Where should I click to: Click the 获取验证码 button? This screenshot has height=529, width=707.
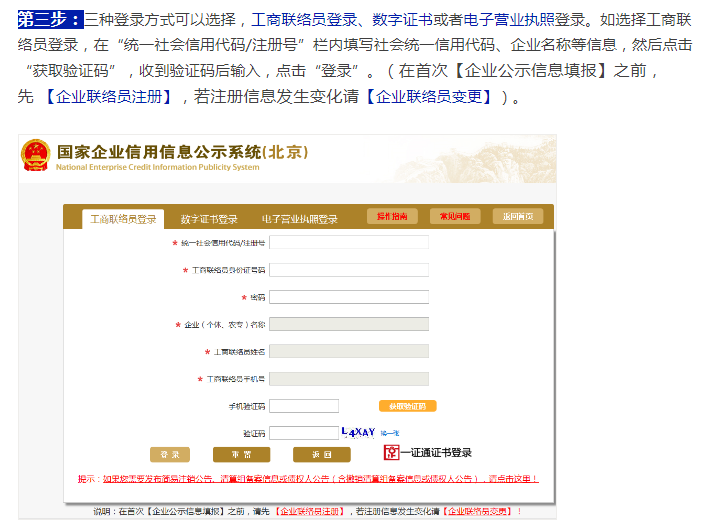pos(407,406)
